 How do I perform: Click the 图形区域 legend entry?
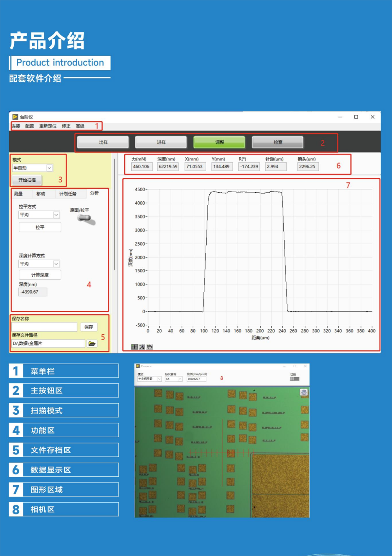(64, 490)
